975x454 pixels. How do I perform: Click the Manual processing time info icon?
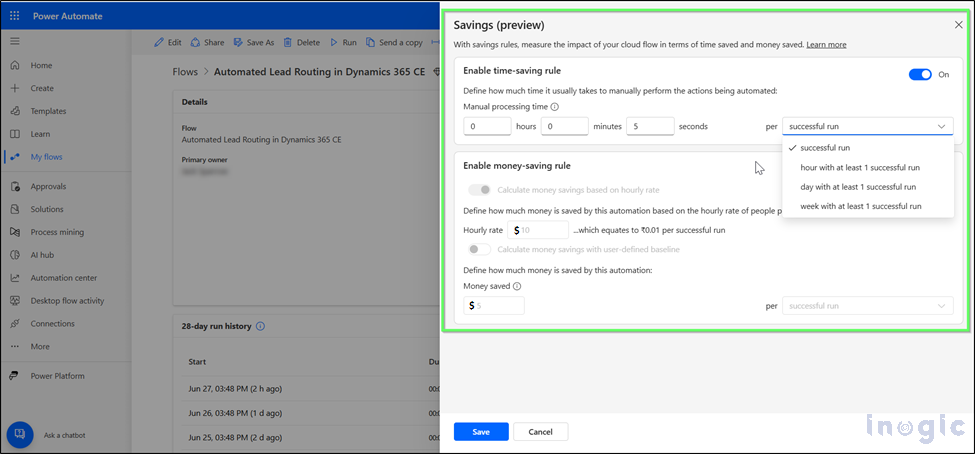[555, 107]
